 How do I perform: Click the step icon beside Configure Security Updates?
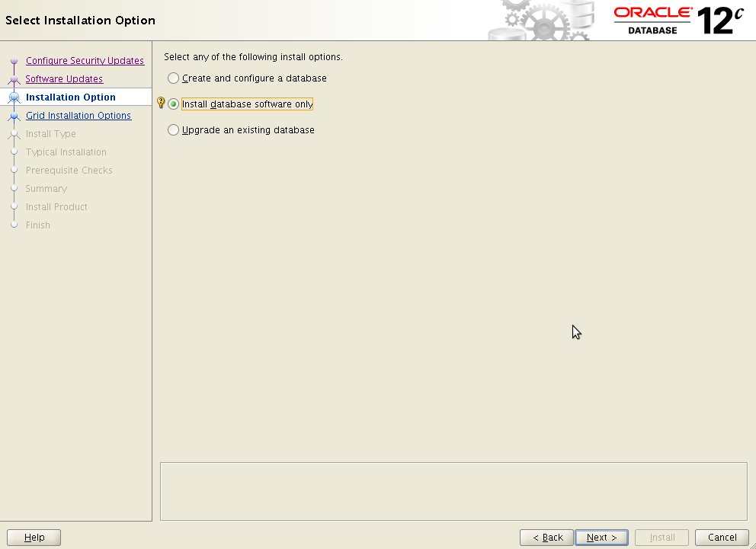pos(13,61)
